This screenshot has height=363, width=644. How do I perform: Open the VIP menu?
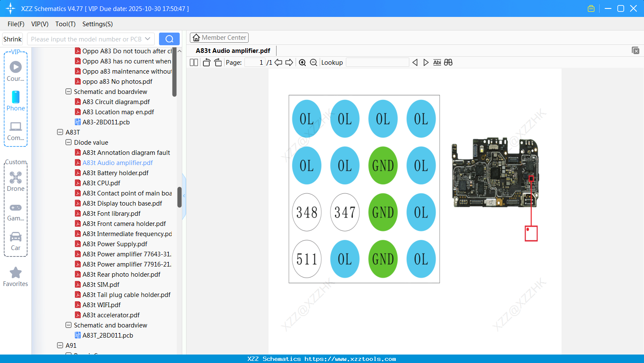click(x=40, y=24)
